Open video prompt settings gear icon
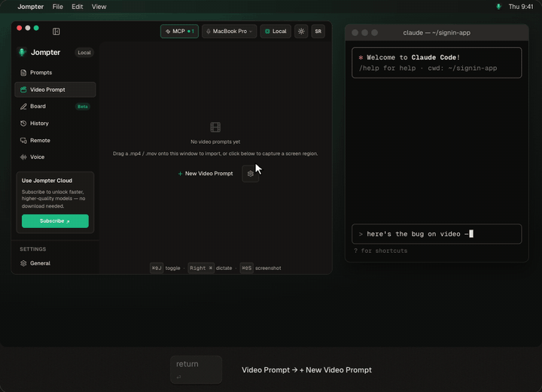 [x=250, y=174]
